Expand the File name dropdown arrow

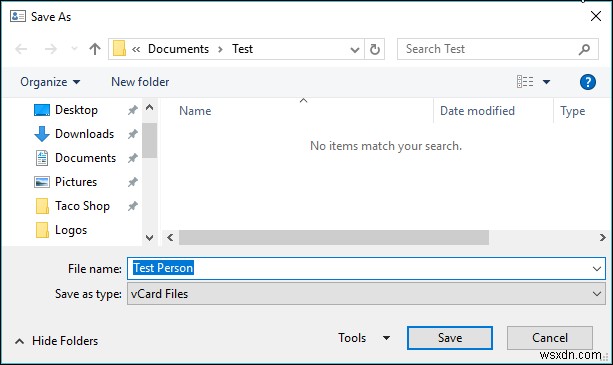point(597,269)
